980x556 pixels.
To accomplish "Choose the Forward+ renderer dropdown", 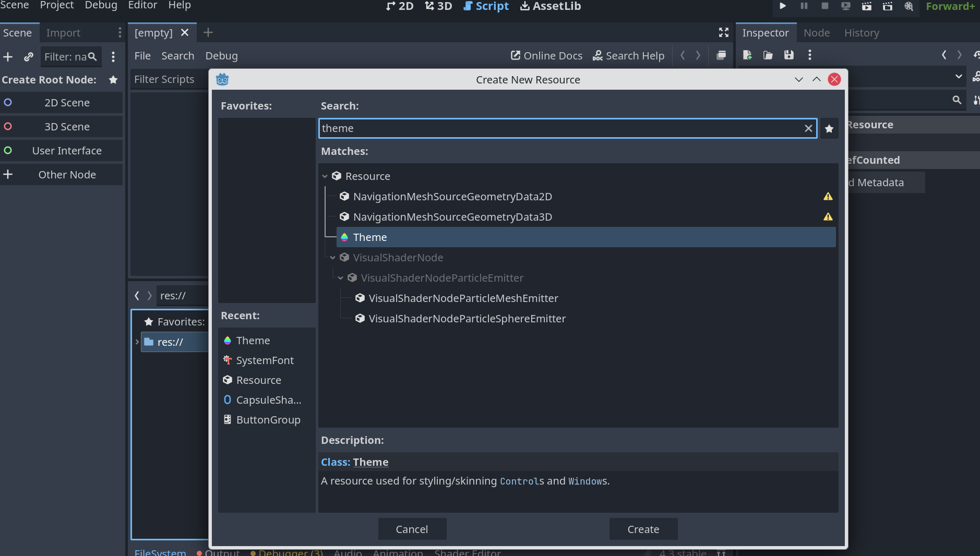I will 950,6.
